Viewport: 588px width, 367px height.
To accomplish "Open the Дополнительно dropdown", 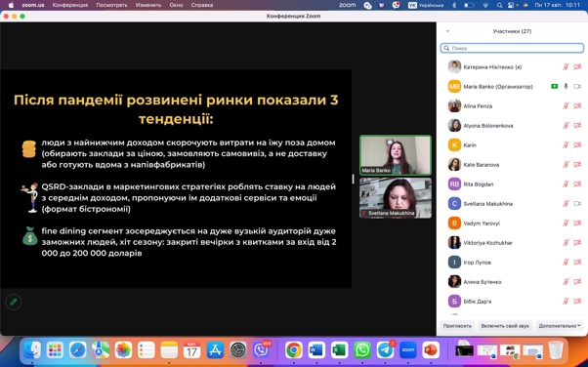I will click(x=560, y=326).
